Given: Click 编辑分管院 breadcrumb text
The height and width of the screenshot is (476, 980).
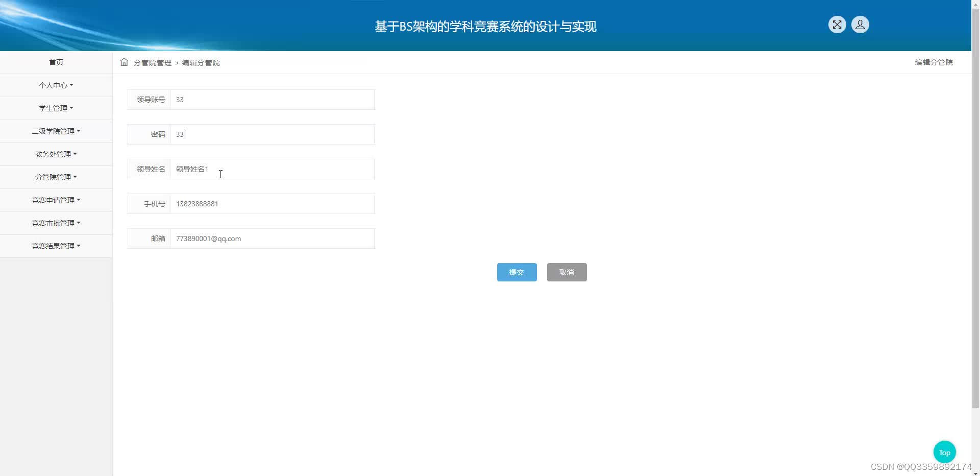Looking at the screenshot, I should pyautogui.click(x=201, y=63).
